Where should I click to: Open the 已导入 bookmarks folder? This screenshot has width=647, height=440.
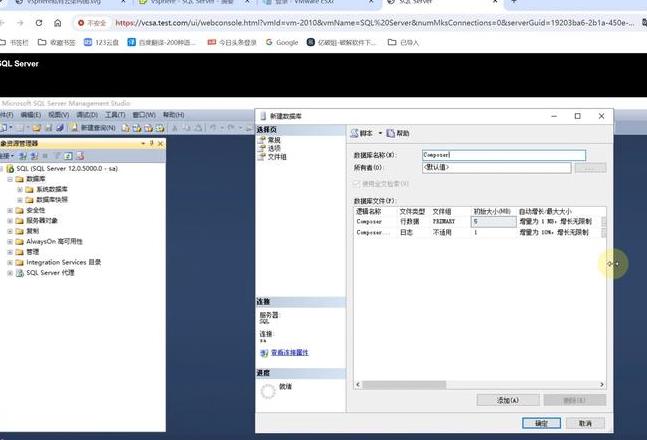click(404, 42)
